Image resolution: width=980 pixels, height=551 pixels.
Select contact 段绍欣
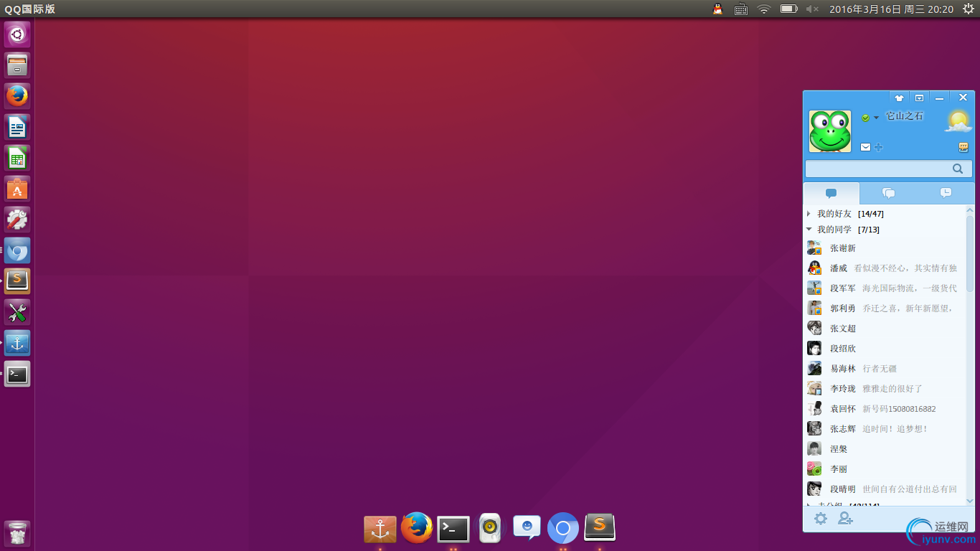[885, 349]
